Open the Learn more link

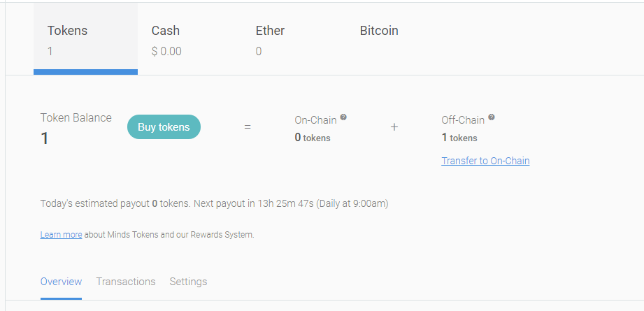click(61, 235)
